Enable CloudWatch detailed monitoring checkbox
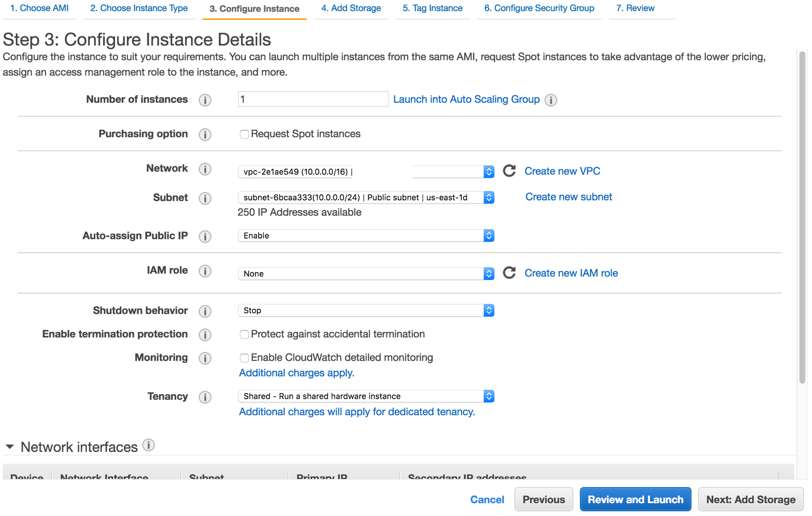This screenshot has height=516, width=812. (244, 358)
